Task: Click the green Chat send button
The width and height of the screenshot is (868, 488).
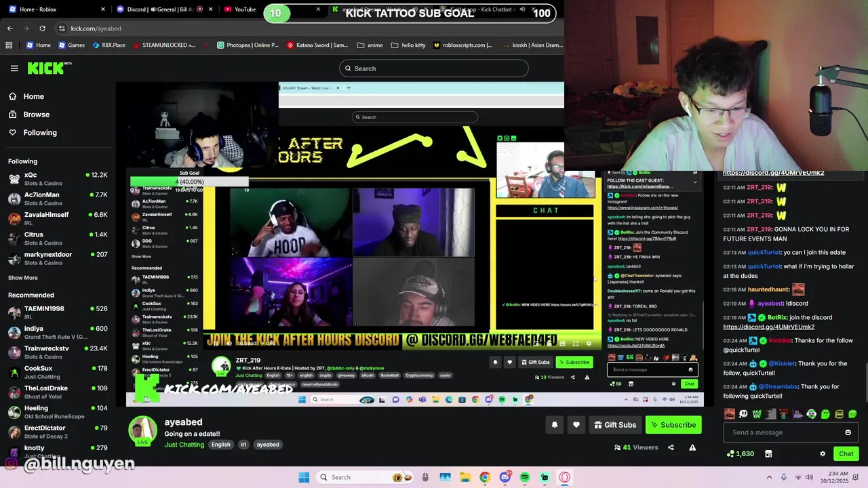Action: 846,453
